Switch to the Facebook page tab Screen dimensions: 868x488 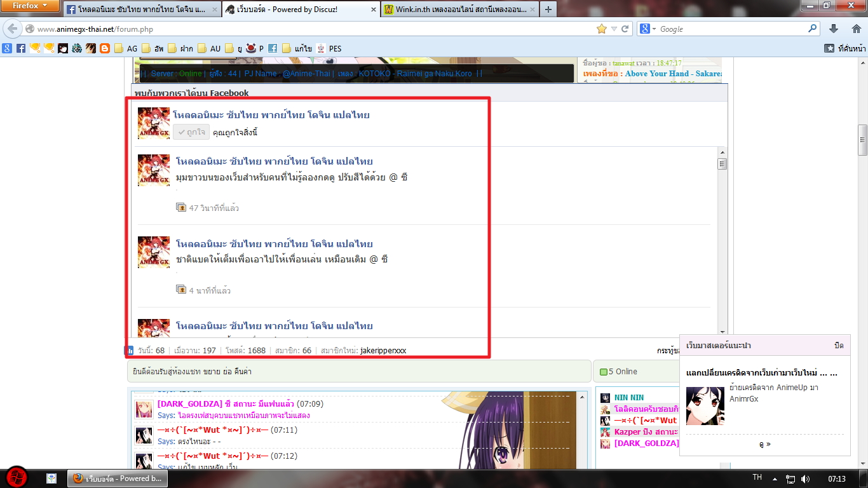tap(142, 10)
